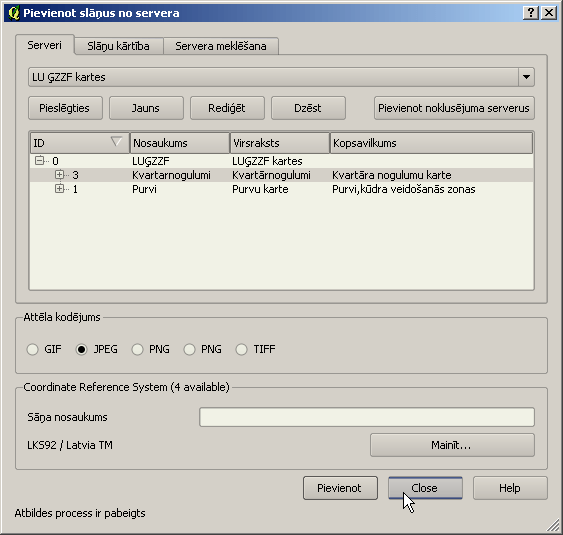This screenshot has width=563, height=535.
Task: Expand the Kvartarnogulumi layer node
Action: click(59, 175)
